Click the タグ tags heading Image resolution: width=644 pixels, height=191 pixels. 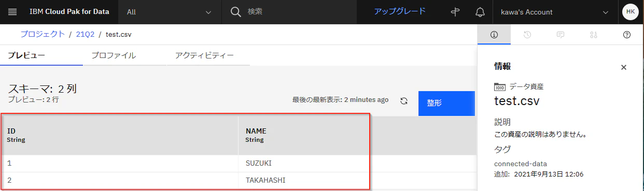pos(502,150)
